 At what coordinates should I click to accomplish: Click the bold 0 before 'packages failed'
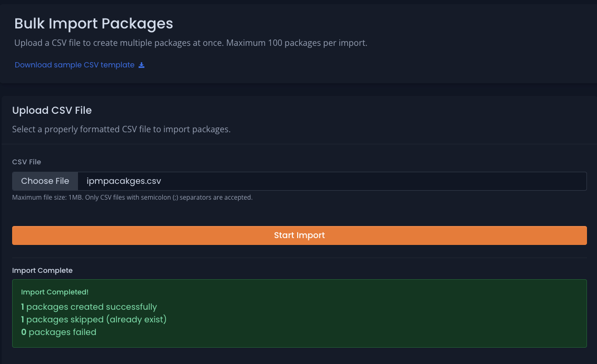coord(24,332)
